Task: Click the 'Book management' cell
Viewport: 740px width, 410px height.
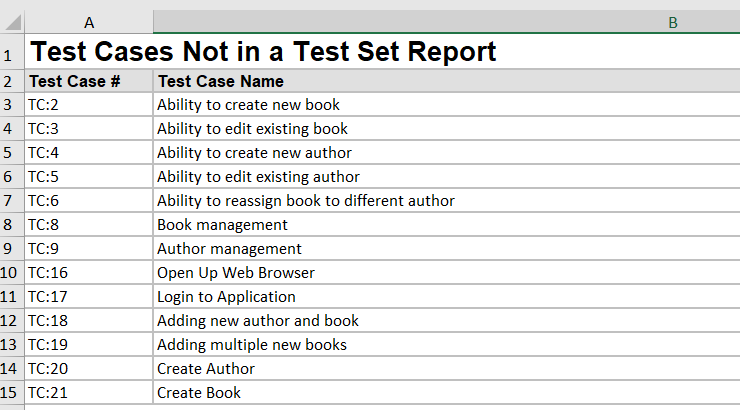Action: (x=222, y=225)
